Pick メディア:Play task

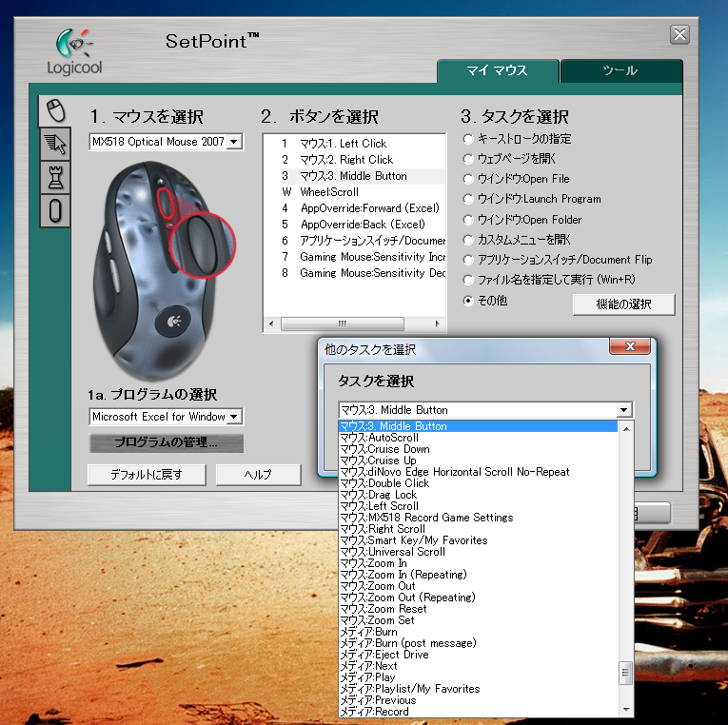click(479, 677)
